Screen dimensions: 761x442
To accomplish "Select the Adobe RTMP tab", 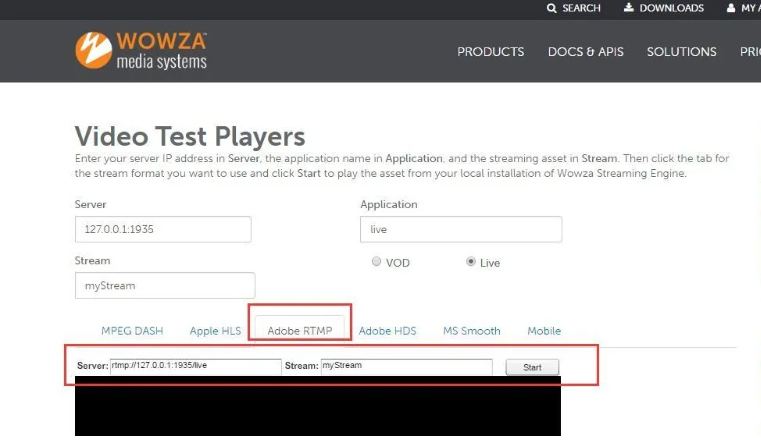I will (299, 331).
